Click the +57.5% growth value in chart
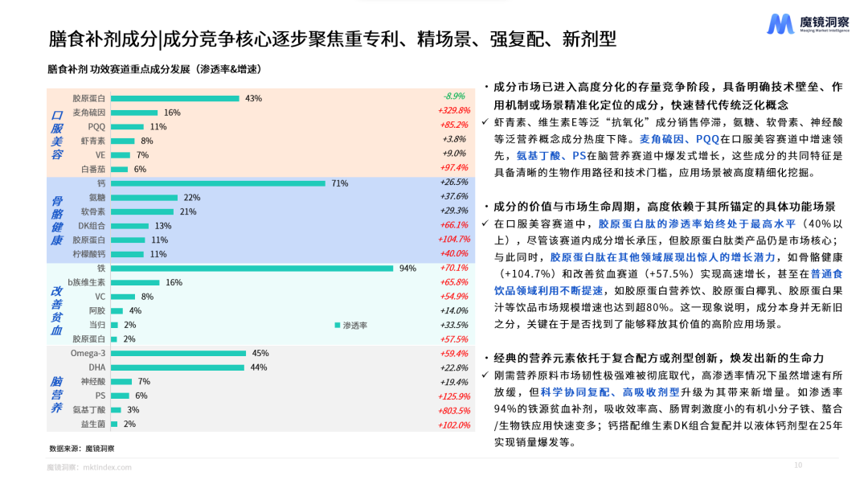This screenshot has width=868, height=488. (454, 339)
